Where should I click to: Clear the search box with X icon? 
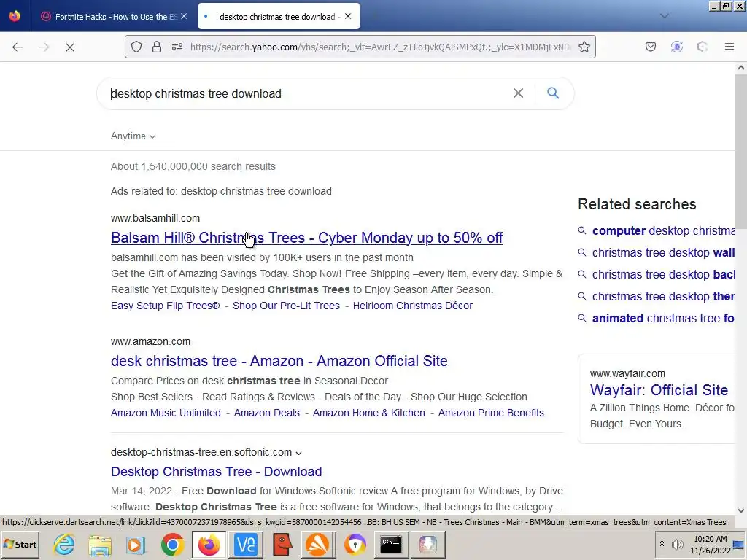click(x=518, y=93)
